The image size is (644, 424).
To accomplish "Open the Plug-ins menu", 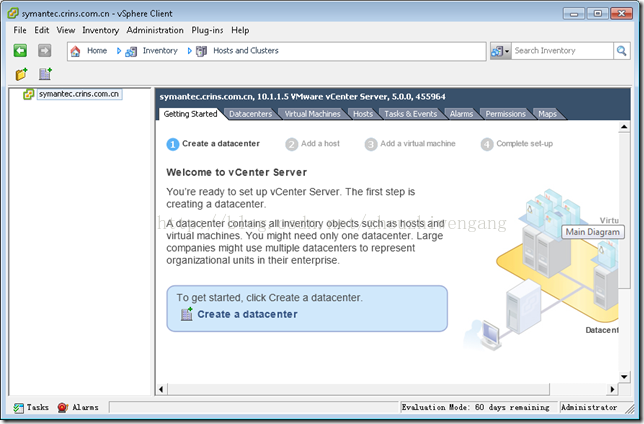I will (207, 30).
